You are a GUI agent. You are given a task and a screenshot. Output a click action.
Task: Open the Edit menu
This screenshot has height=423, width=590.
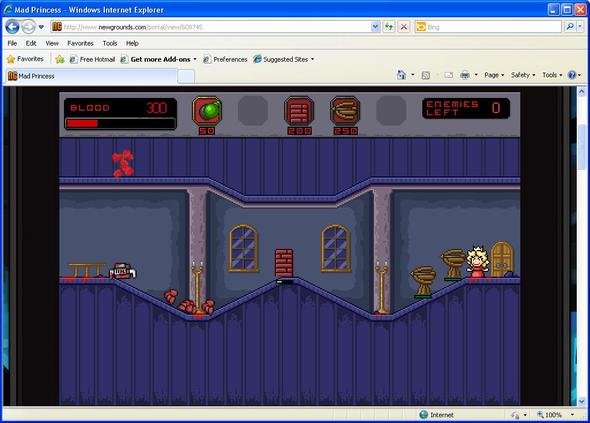click(x=31, y=43)
